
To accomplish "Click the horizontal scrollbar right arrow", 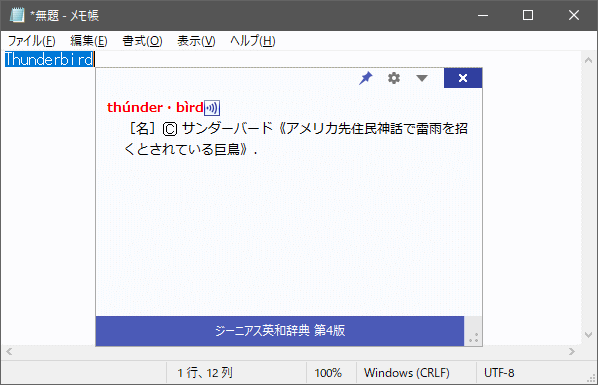I will point(571,351).
